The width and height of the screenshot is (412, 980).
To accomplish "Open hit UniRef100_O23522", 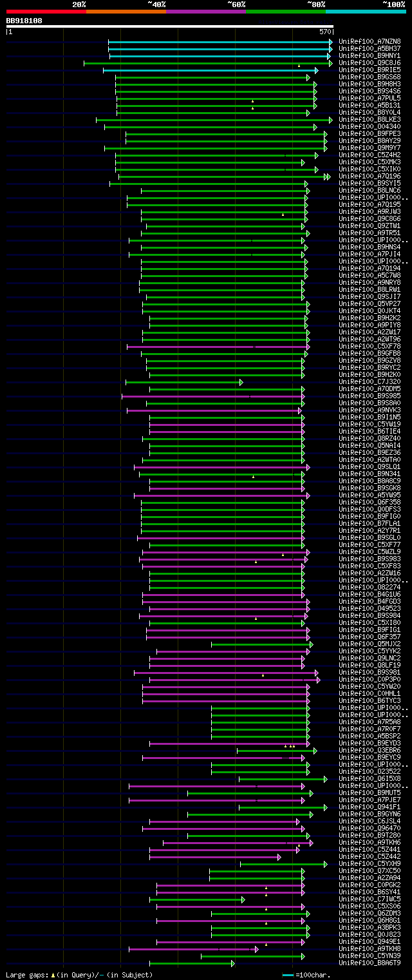I will [368, 771].
